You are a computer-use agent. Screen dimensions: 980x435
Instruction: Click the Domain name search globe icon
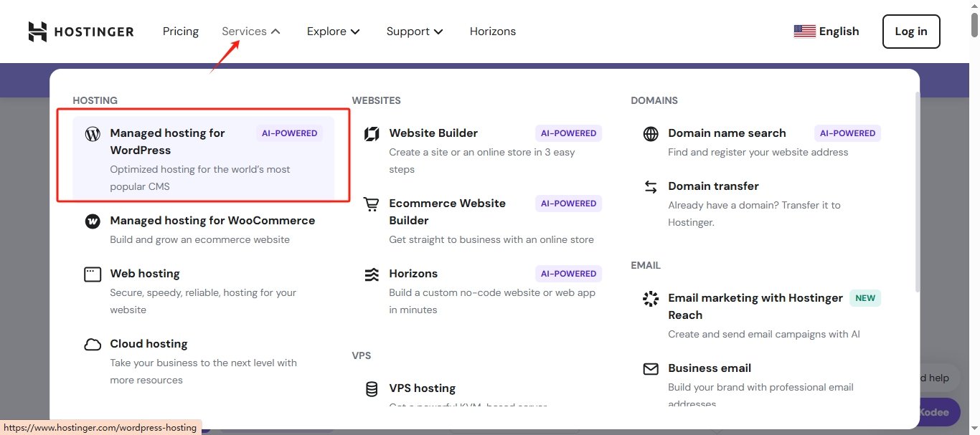[x=651, y=133]
